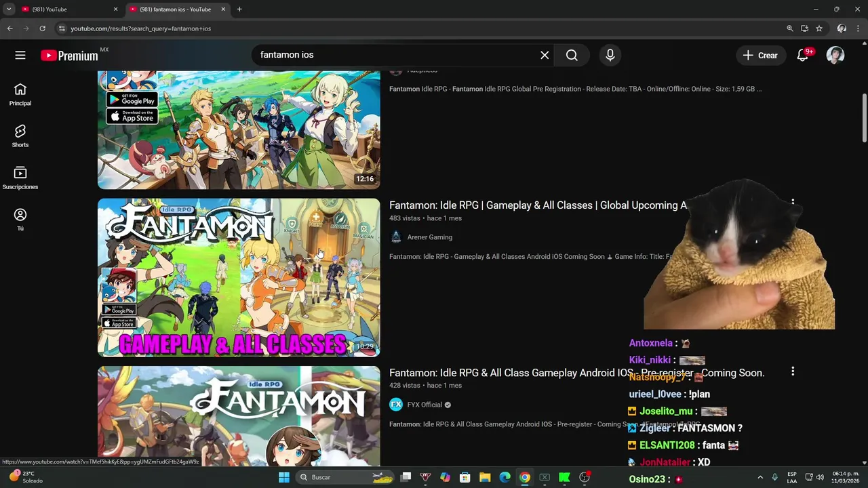This screenshot has width=868, height=488.
Task: Open the 12:16 Fantamon video thumbnail
Action: 239,129
